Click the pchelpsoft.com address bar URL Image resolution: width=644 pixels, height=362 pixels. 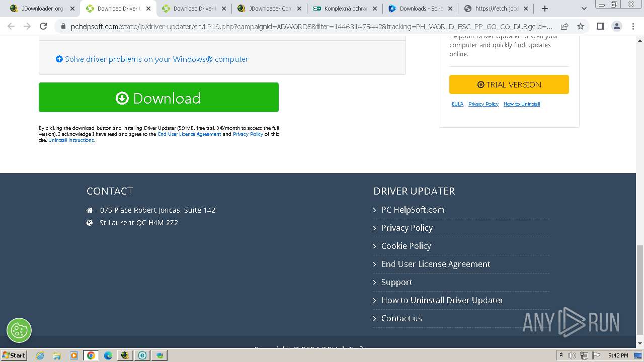pyautogui.click(x=311, y=26)
